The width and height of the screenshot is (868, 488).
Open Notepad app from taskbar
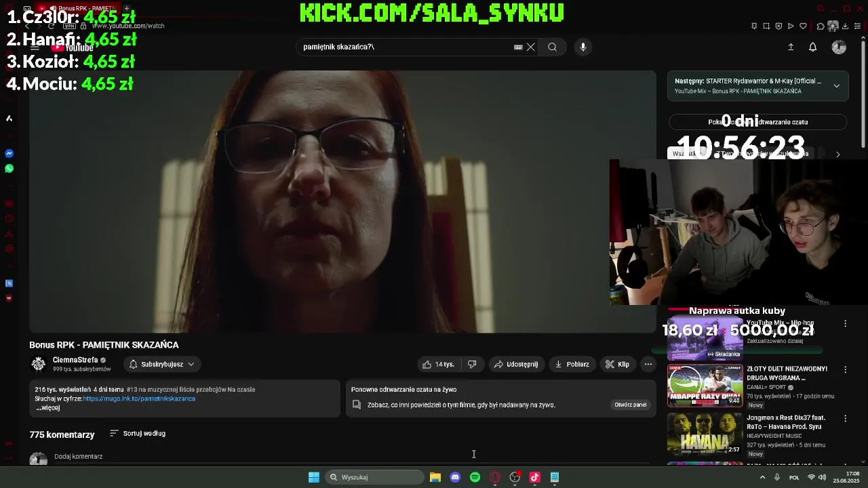point(555,477)
